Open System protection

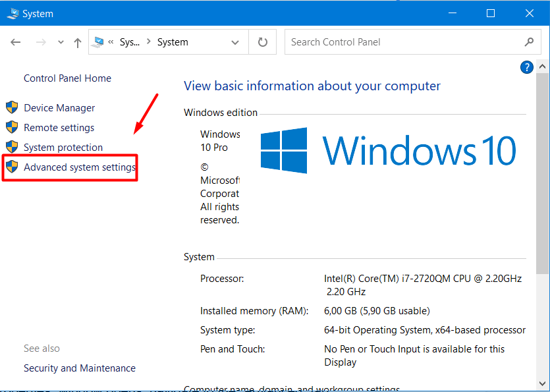pos(63,148)
